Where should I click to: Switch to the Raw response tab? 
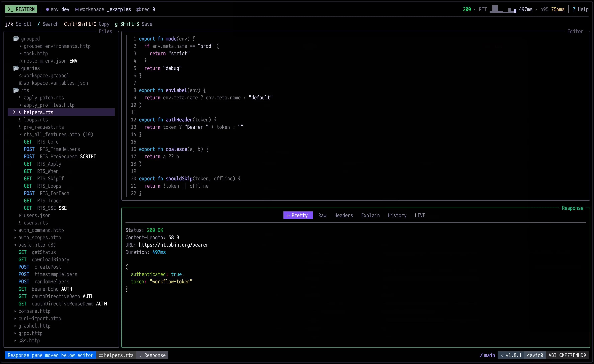[x=322, y=215]
